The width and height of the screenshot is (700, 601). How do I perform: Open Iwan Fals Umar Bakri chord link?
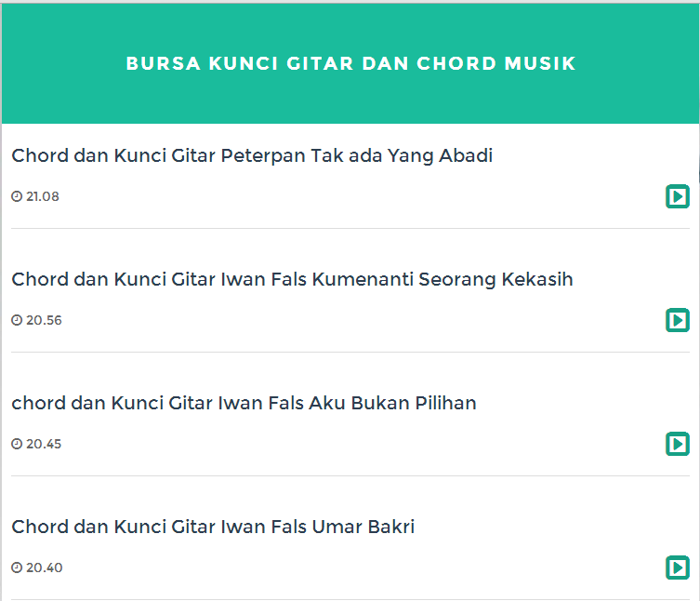point(213,527)
